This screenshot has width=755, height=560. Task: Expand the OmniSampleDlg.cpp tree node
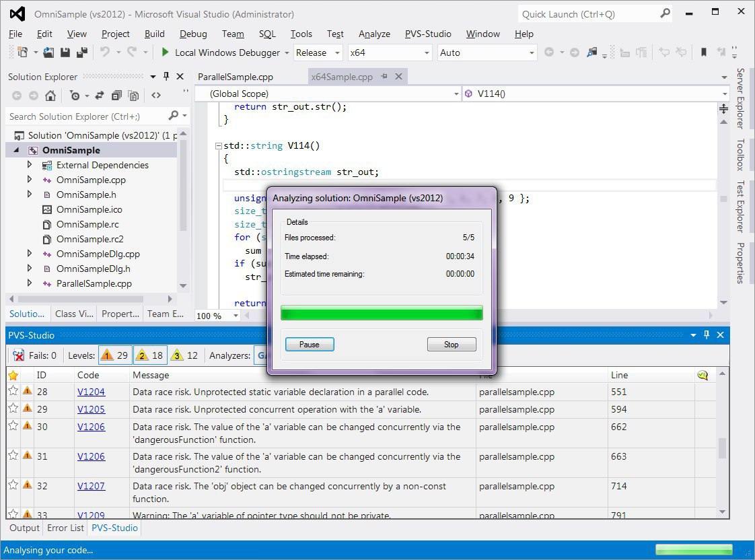click(x=30, y=254)
